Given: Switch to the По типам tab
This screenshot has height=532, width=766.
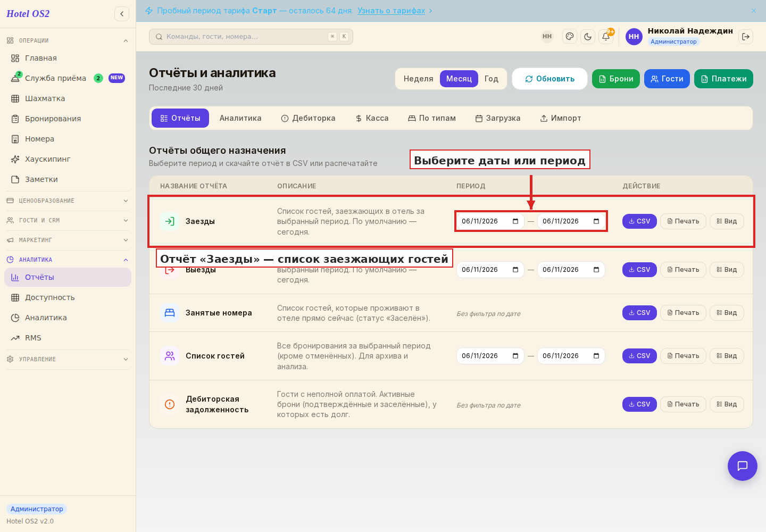Looking at the screenshot, I should [432, 118].
